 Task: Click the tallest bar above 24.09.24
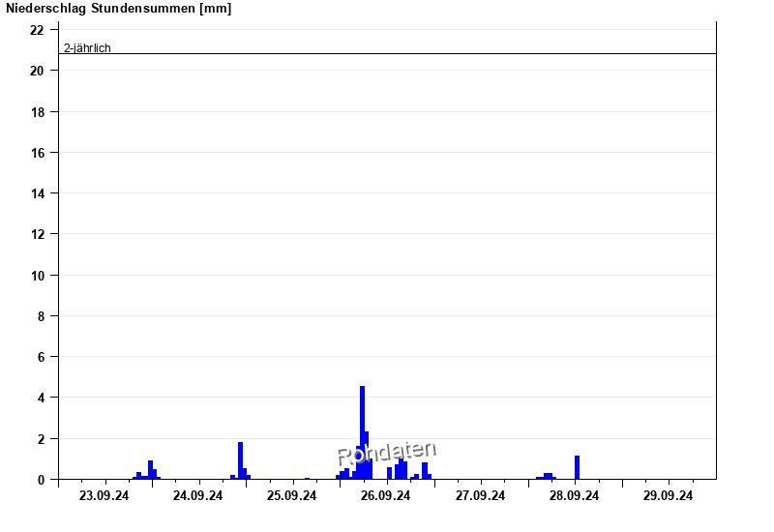(x=240, y=460)
